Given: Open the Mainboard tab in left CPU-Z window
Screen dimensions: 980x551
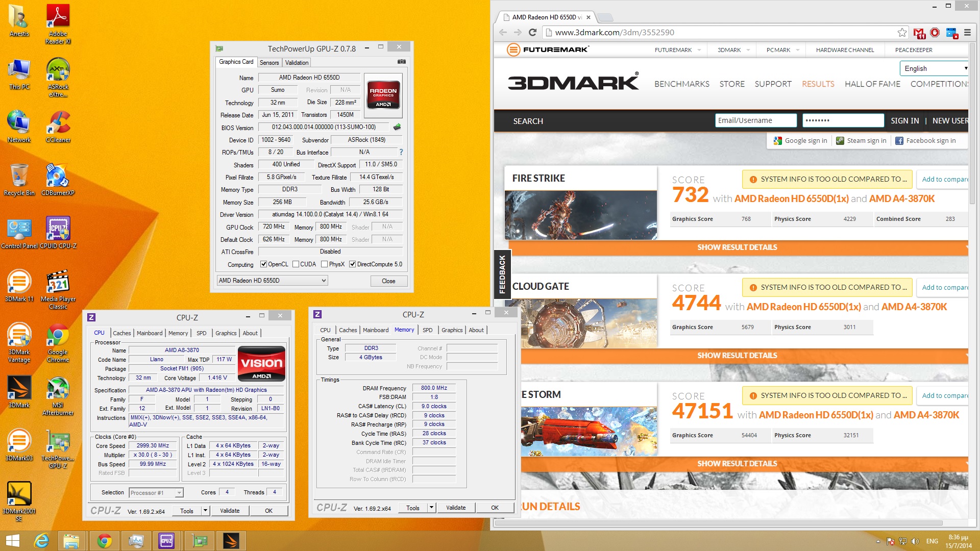Looking at the screenshot, I should (x=150, y=333).
